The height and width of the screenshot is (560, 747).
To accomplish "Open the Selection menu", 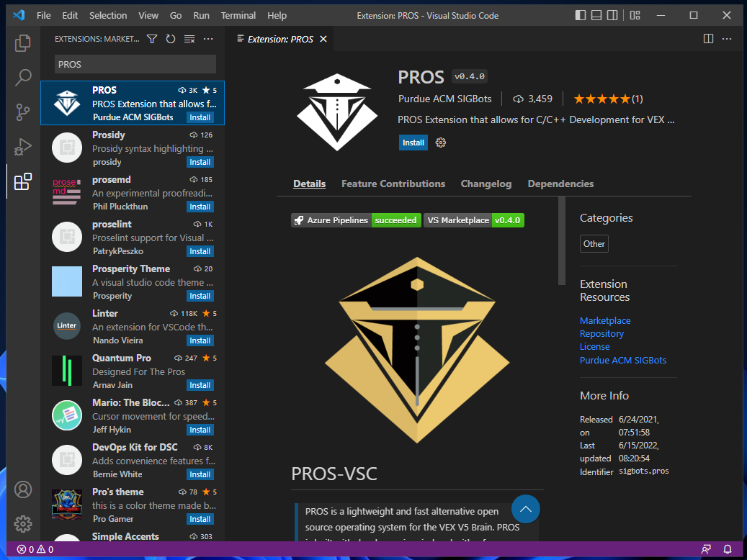I will tap(108, 15).
